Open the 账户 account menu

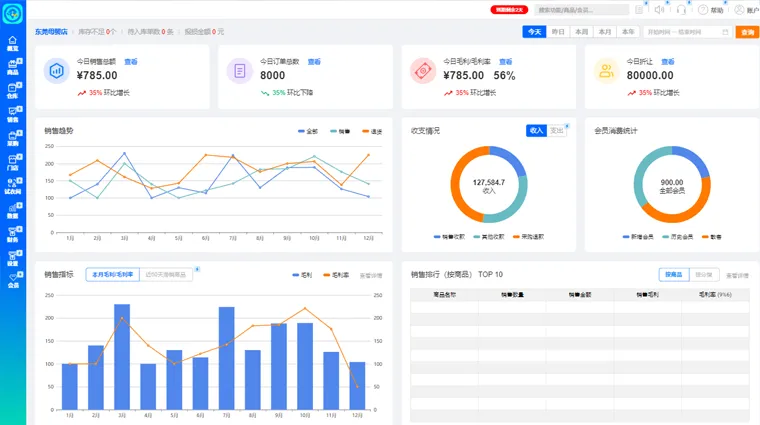pyautogui.click(x=746, y=10)
